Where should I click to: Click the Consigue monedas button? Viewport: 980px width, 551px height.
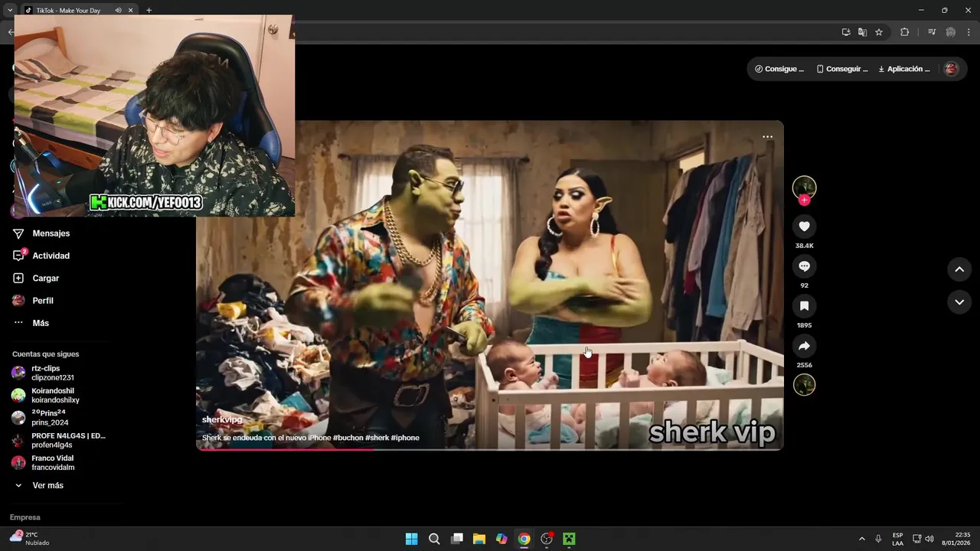click(x=779, y=69)
